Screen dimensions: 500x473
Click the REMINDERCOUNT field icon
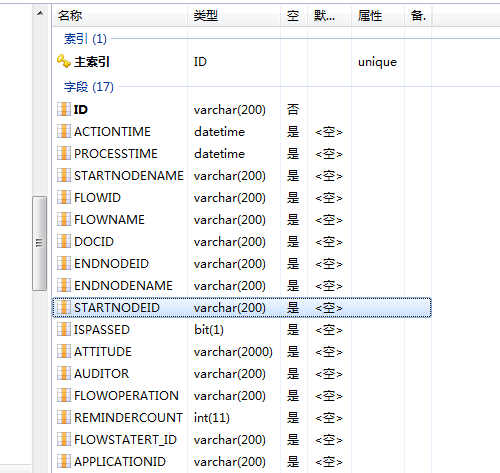click(x=63, y=417)
